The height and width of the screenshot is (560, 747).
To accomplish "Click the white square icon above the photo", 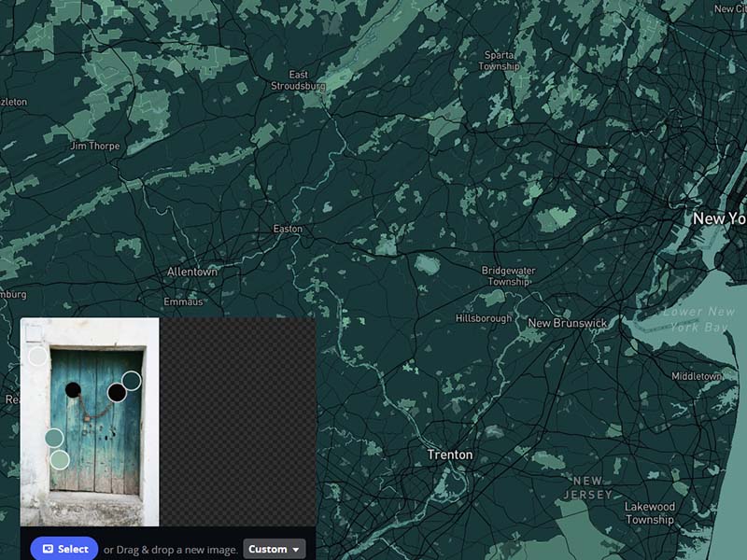I will 36,332.
